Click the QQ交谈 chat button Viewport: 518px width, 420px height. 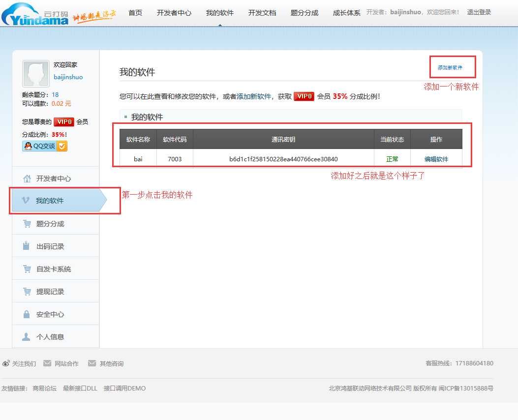coord(45,146)
